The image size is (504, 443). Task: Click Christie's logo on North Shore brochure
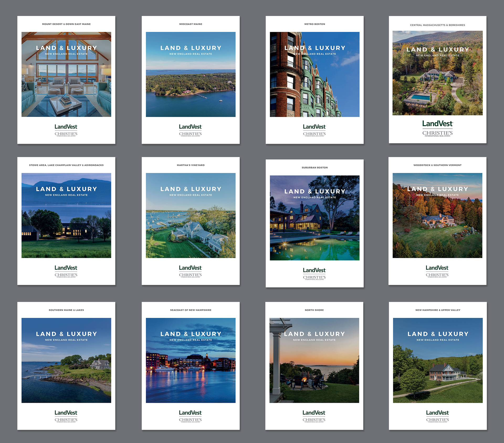(314, 420)
